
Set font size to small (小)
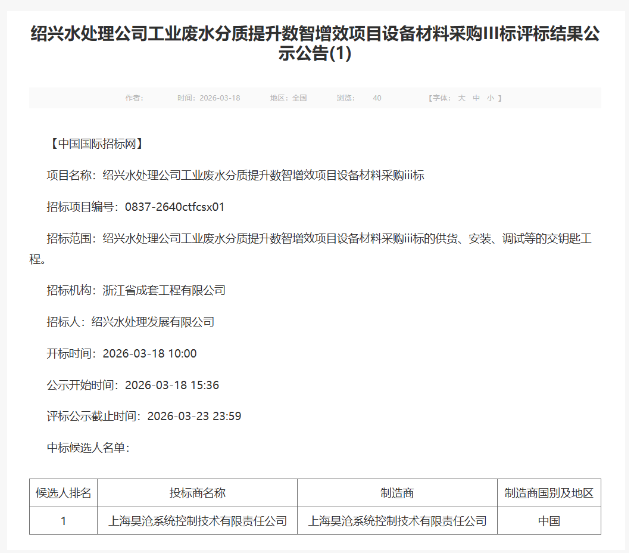(x=489, y=98)
